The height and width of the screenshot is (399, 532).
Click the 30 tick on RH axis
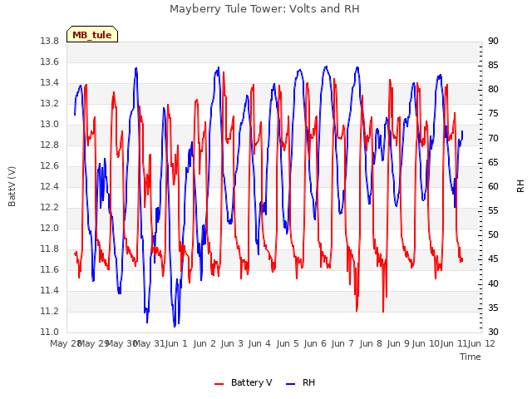pyautogui.click(x=493, y=332)
